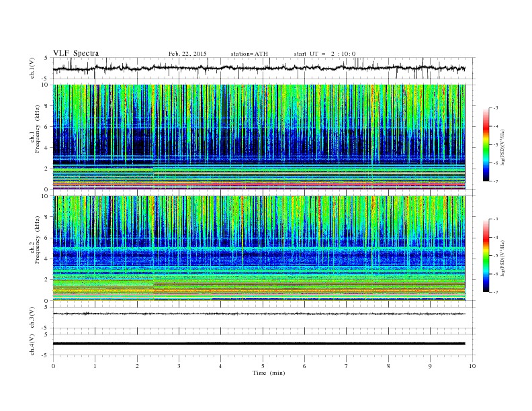Viewport: 532px width, 411px height.
Task: Click time axis tick label "4"
Action: [x=221, y=366]
